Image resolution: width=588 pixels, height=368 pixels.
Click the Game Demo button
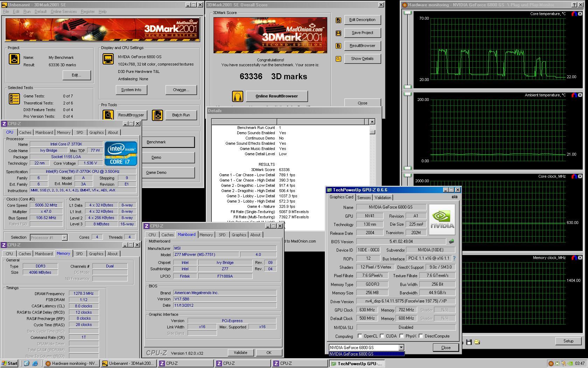coord(168,172)
